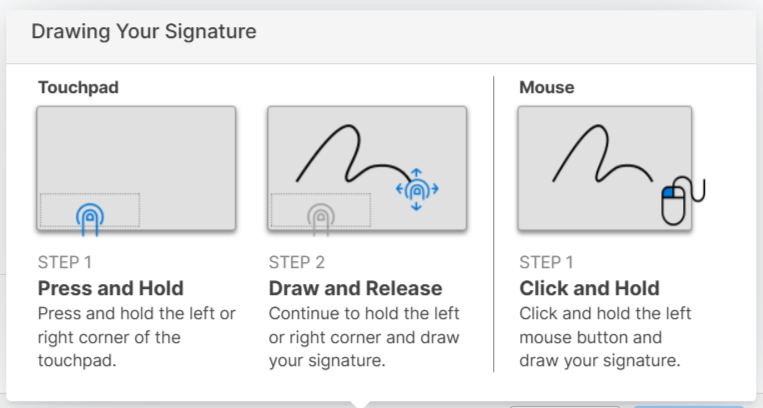Click the STEP 2 label
This screenshot has height=408, width=763.
point(297,262)
